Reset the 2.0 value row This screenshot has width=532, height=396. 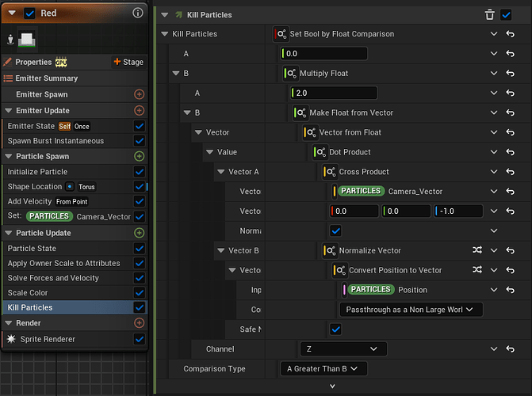click(x=511, y=93)
